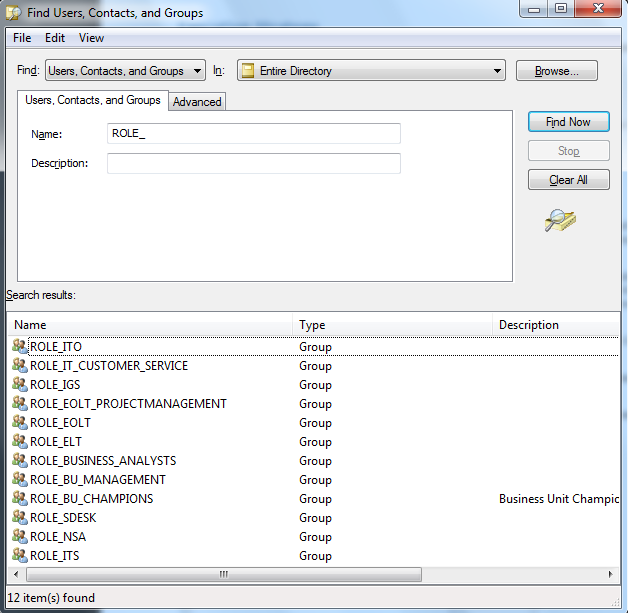The image size is (628, 613).
Task: Click the ROLE_IT_CUSTOMER_SERVICE group icon
Action: coord(19,365)
